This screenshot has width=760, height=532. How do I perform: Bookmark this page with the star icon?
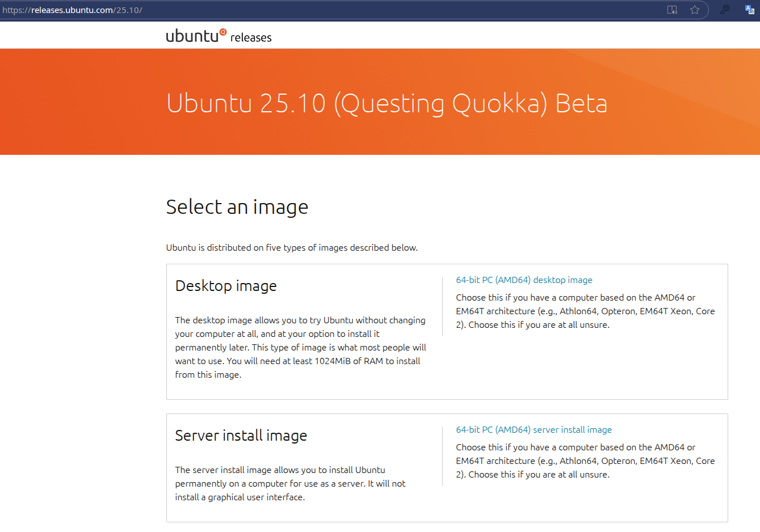(x=695, y=10)
